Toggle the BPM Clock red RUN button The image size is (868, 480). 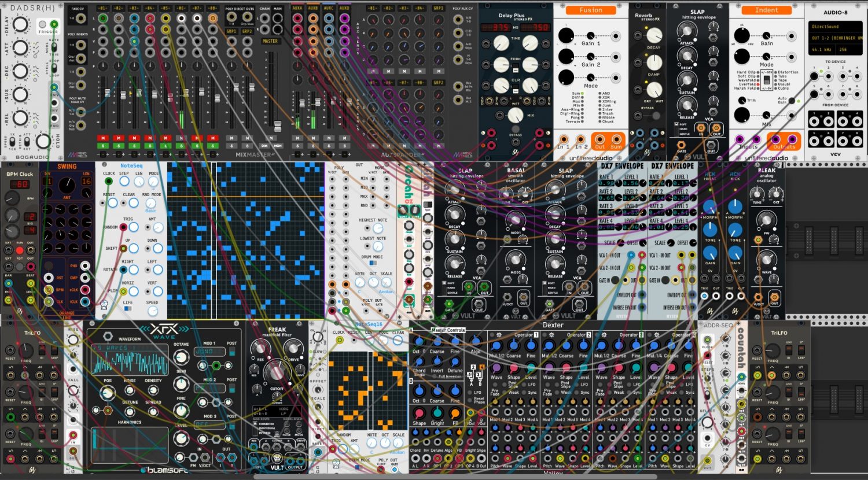[x=20, y=250]
